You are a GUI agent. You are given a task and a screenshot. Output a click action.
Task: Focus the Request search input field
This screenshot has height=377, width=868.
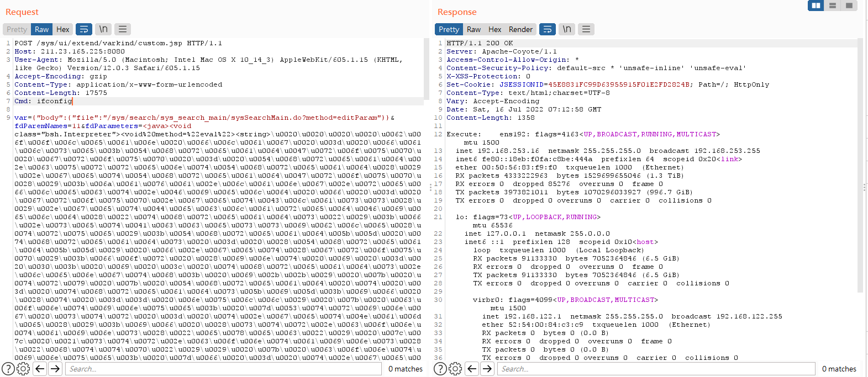click(223, 369)
